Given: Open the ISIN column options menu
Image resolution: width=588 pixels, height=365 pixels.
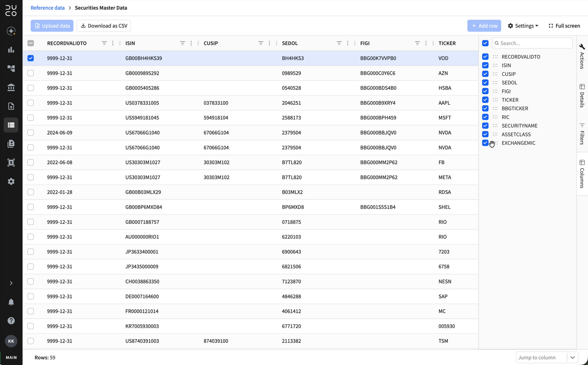Looking at the screenshot, I should [191, 43].
